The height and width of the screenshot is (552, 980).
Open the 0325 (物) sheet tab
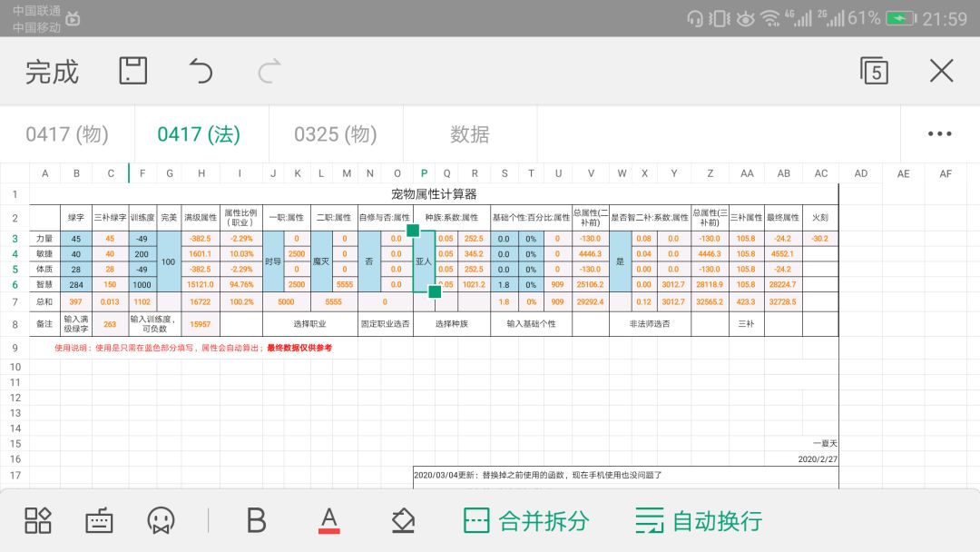tap(336, 133)
